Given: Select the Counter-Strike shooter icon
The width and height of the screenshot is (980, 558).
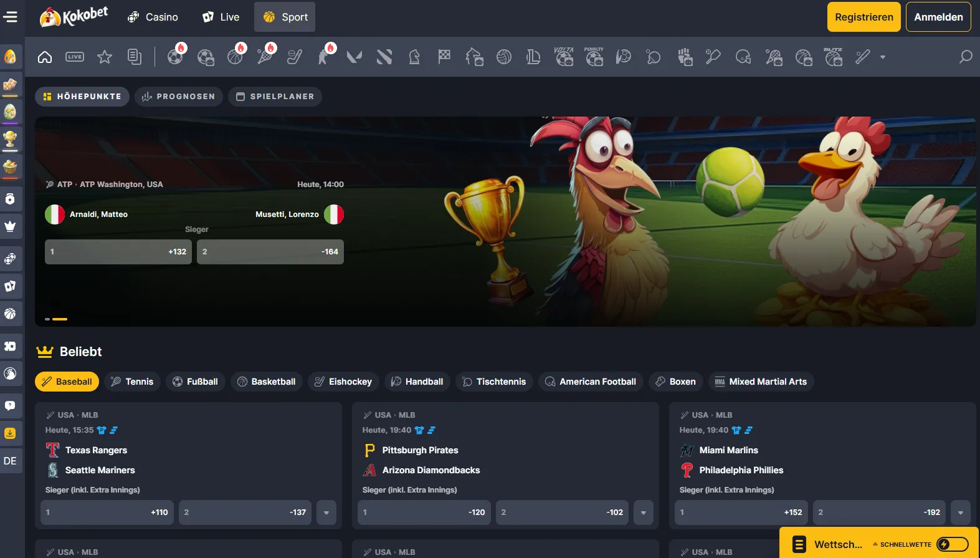Looking at the screenshot, I should point(325,57).
